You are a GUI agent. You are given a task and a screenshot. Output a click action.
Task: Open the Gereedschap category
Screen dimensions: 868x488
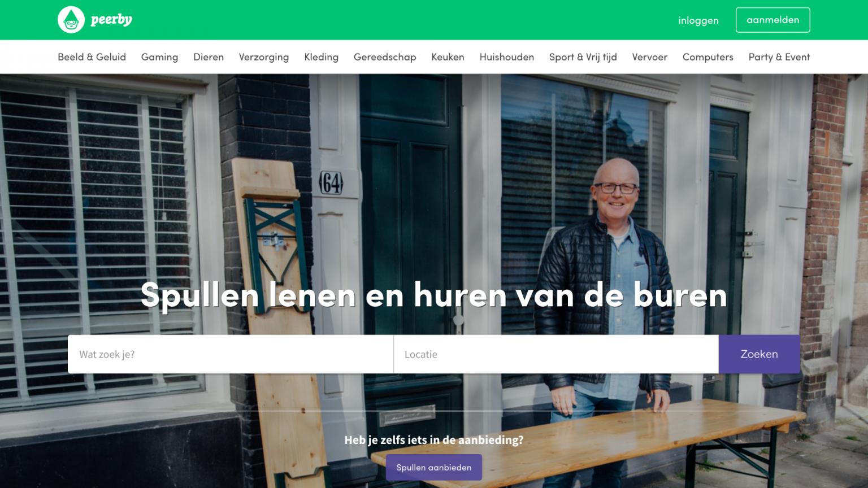[385, 57]
